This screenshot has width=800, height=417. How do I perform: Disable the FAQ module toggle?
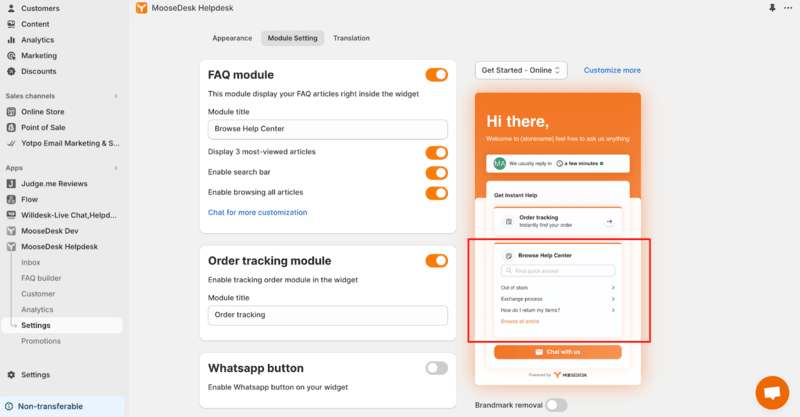(x=437, y=75)
